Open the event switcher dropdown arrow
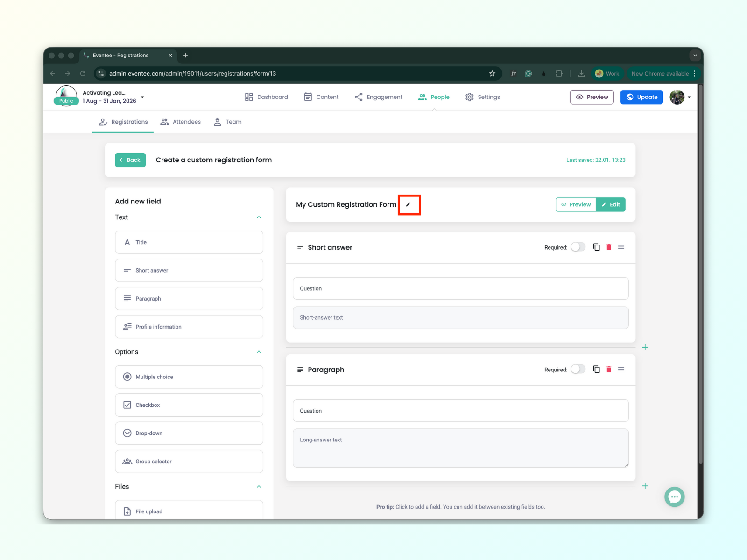This screenshot has height=560, width=747. pyautogui.click(x=142, y=97)
